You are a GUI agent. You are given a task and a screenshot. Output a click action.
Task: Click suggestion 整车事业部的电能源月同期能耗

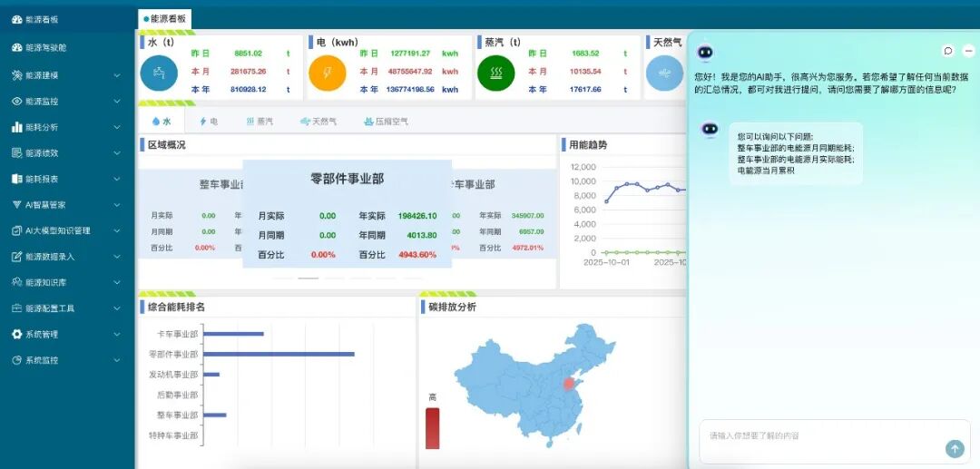[796, 148]
